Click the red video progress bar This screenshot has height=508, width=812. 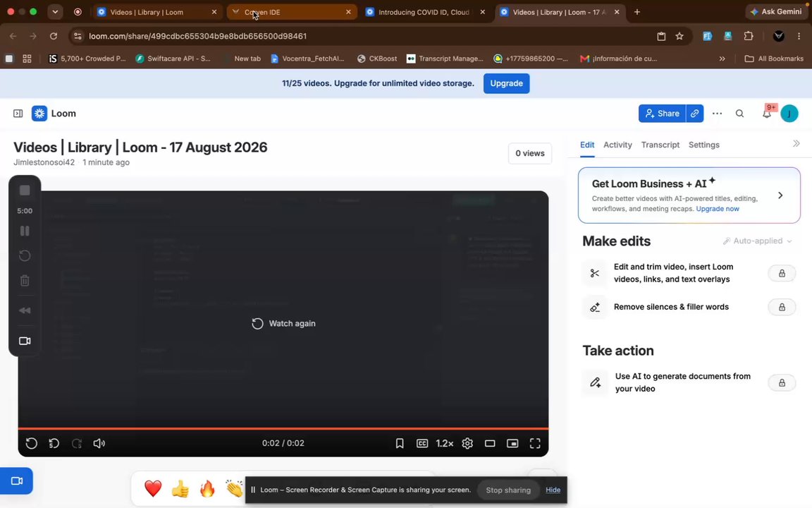(283, 429)
